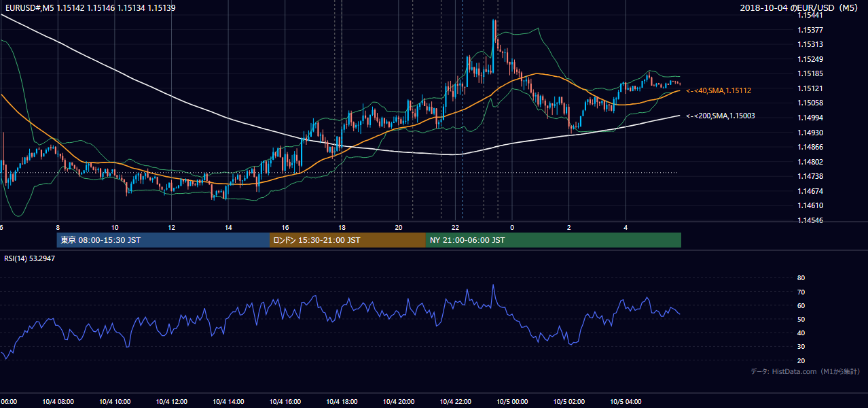Click the bottom time label 10/4 16:00

(285, 402)
